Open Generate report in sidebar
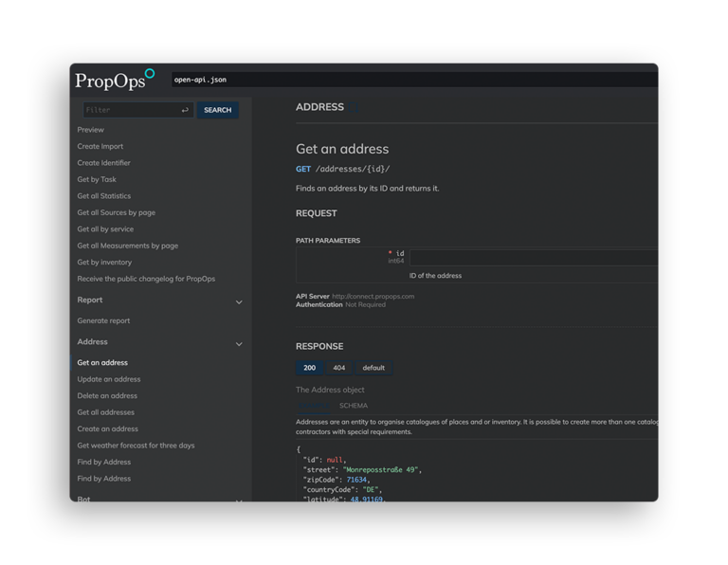 pyautogui.click(x=103, y=320)
